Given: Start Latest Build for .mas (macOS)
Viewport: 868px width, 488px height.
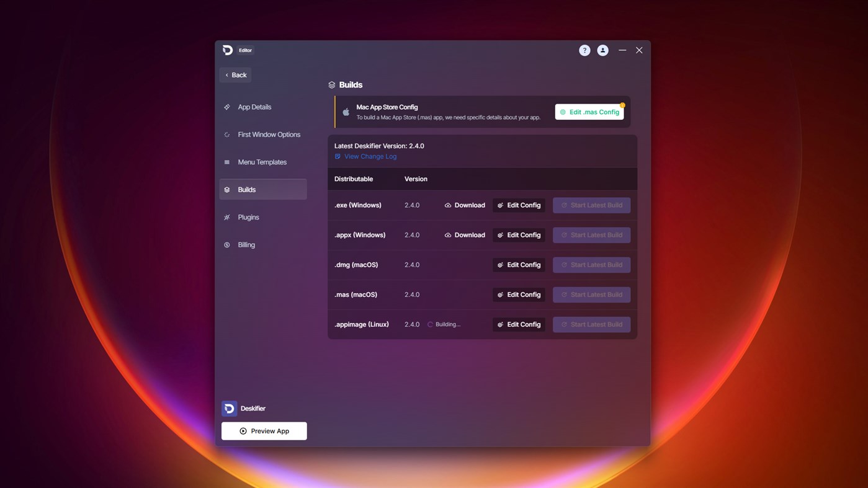Looking at the screenshot, I should tap(591, 295).
